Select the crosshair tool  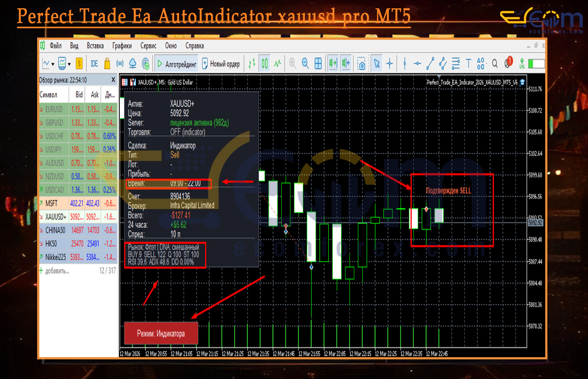(389, 64)
